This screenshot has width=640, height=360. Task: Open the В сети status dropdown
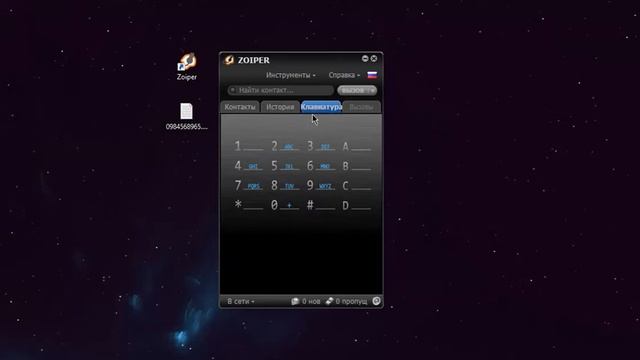point(241,301)
